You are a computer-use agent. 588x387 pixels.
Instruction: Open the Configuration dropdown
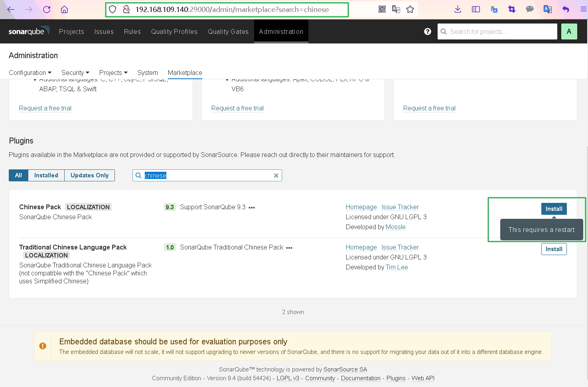click(x=30, y=73)
